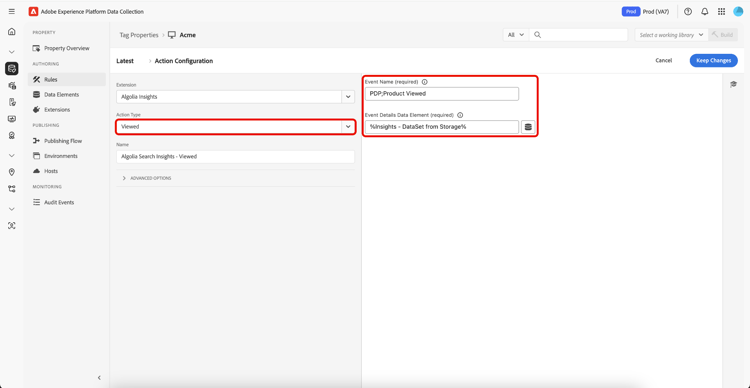Open user profile avatar
750x388 pixels.
pos(738,11)
